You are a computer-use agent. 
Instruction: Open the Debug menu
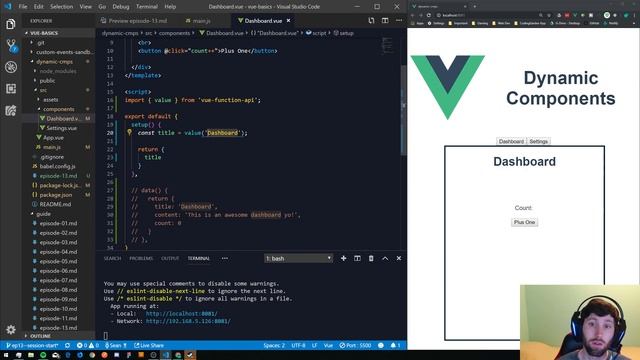[x=120, y=7]
